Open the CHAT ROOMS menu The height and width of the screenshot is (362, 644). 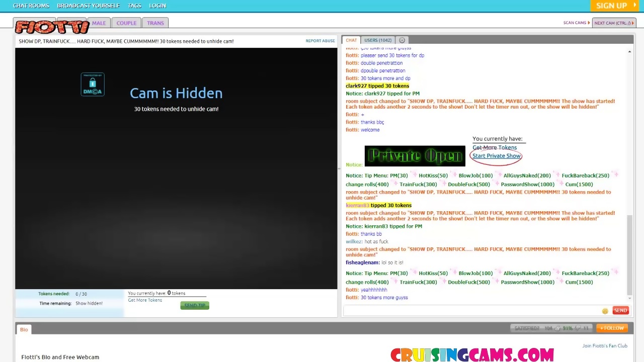[x=31, y=6]
